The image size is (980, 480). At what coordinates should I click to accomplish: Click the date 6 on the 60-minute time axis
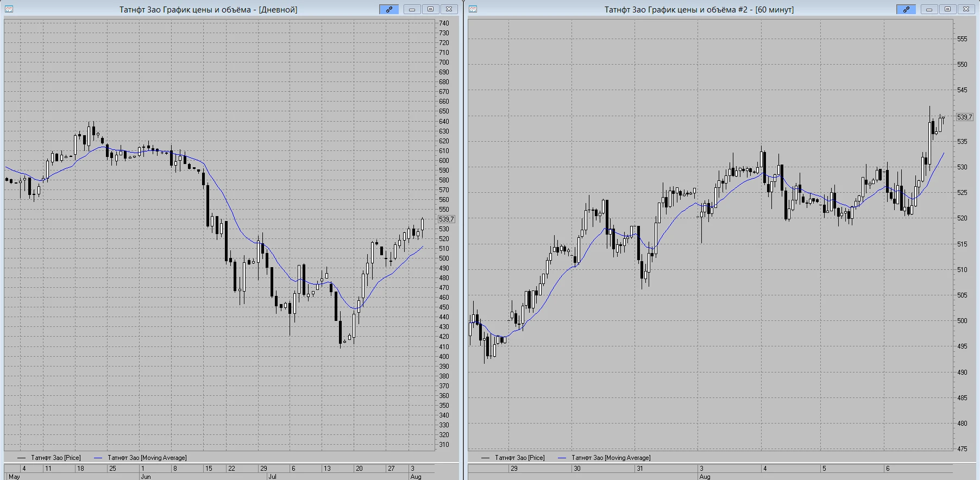coord(888,469)
